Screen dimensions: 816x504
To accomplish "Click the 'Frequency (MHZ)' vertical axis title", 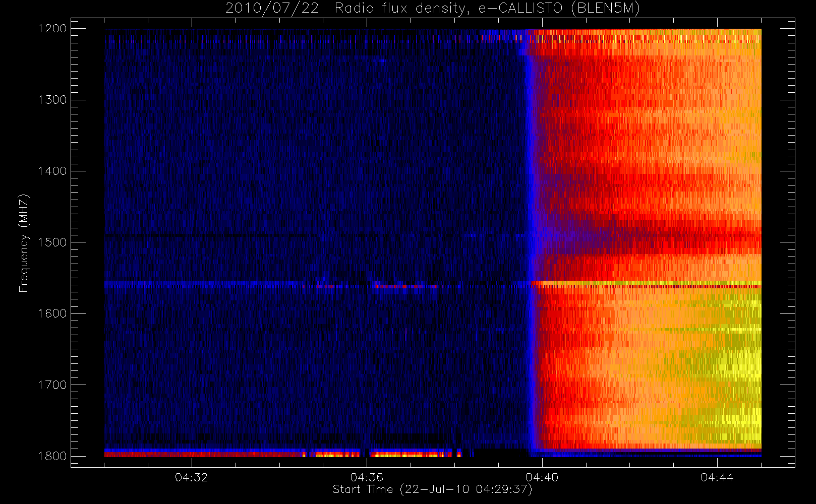I will pyautogui.click(x=24, y=243).
